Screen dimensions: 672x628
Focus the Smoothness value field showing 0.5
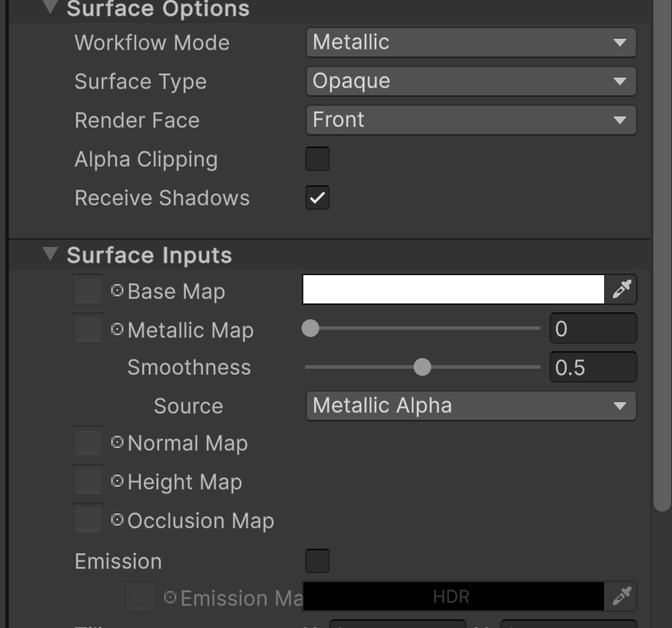[x=594, y=367]
